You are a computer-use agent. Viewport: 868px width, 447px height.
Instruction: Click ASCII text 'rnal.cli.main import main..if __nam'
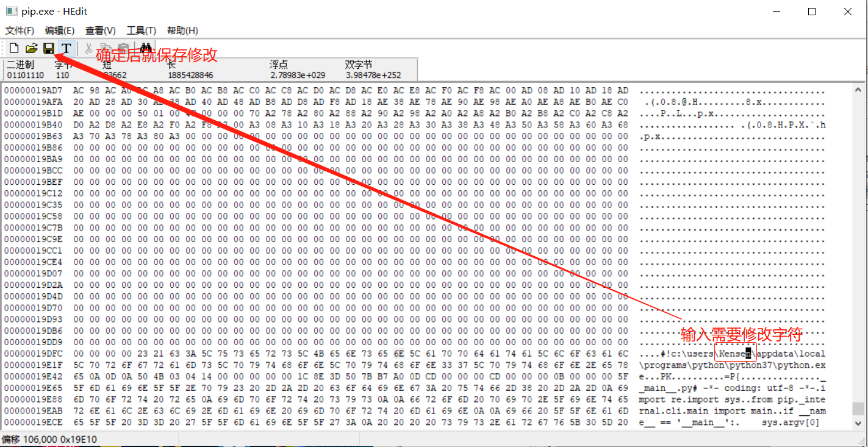pyautogui.click(x=732, y=411)
